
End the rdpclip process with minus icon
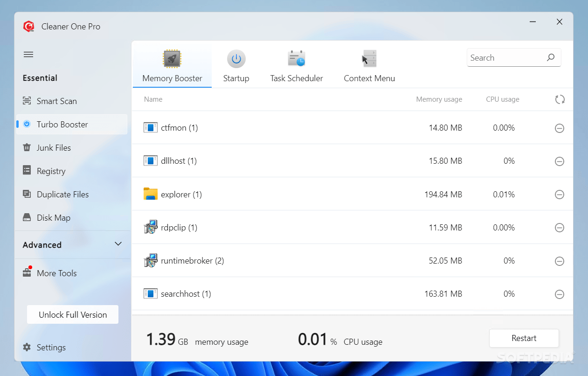pos(560,228)
